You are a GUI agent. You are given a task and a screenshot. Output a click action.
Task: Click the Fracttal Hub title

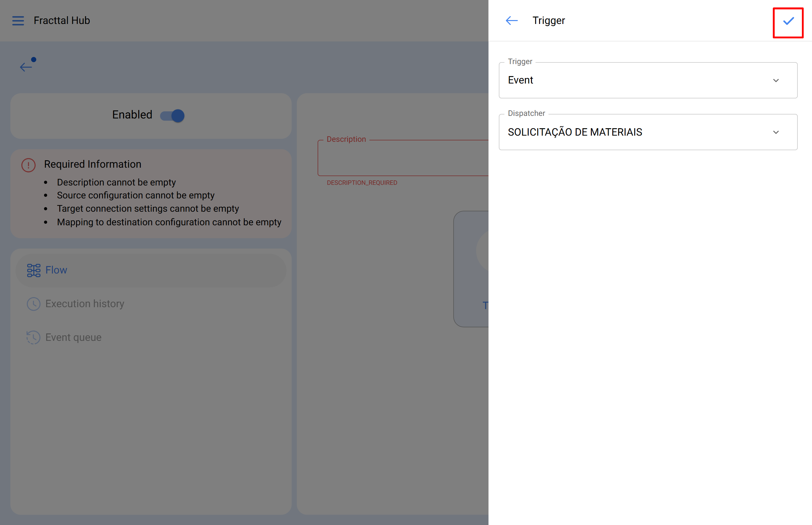(x=62, y=20)
